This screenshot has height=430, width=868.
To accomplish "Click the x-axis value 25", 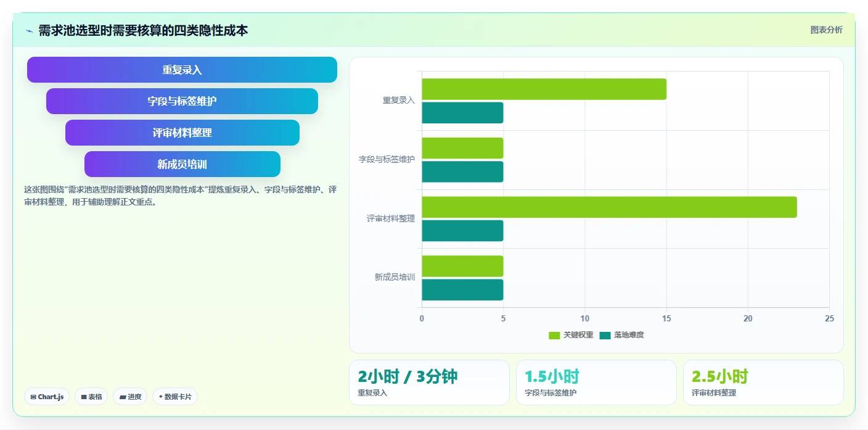I will pyautogui.click(x=829, y=318).
